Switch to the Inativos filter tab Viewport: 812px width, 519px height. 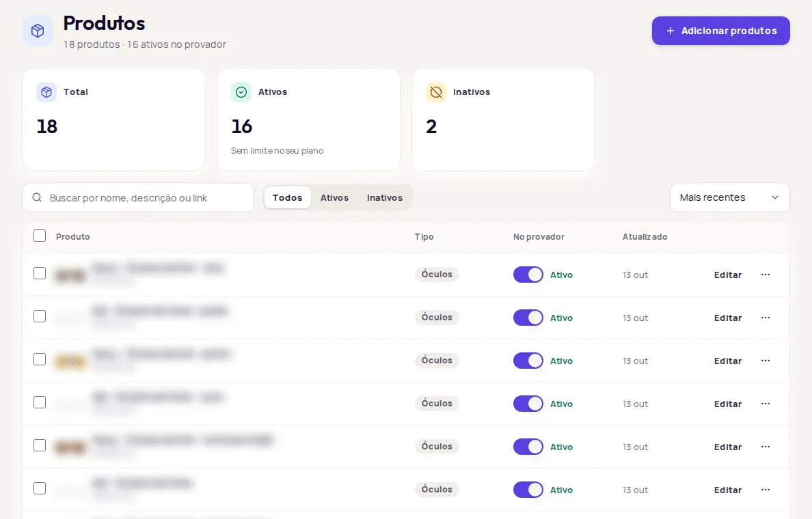coord(385,197)
